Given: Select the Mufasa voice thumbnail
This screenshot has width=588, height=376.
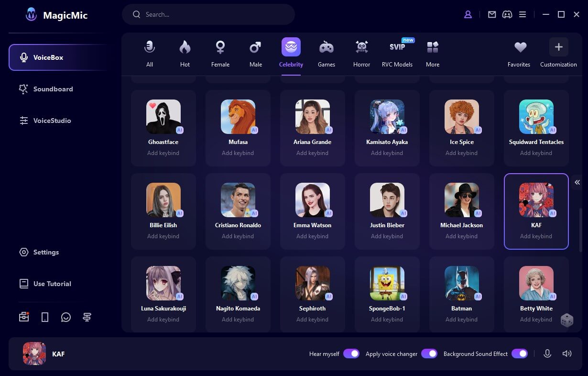Looking at the screenshot, I should (238, 117).
